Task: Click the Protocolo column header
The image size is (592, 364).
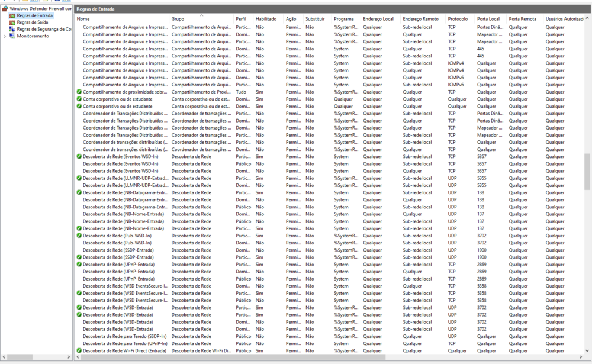Action: (x=458, y=19)
